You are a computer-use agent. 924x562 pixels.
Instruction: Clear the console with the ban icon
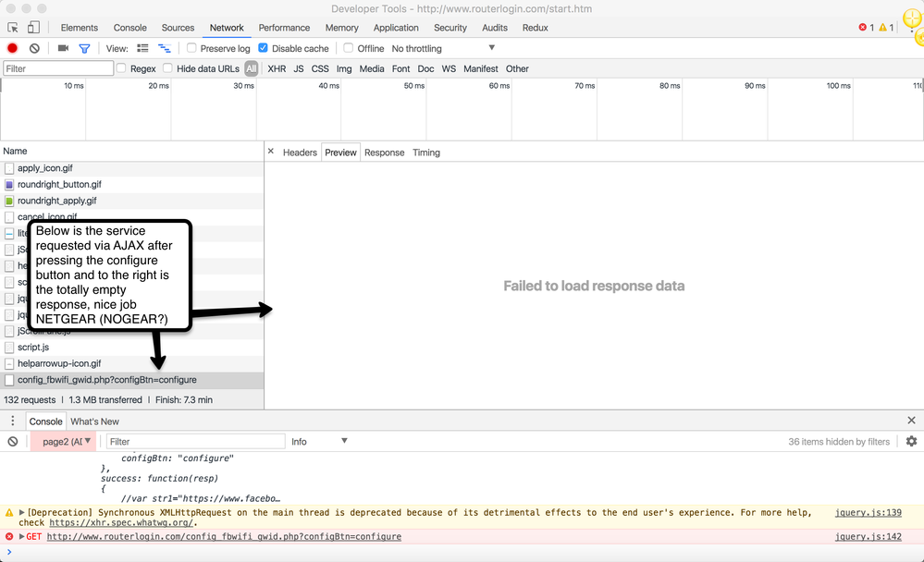coord(13,442)
